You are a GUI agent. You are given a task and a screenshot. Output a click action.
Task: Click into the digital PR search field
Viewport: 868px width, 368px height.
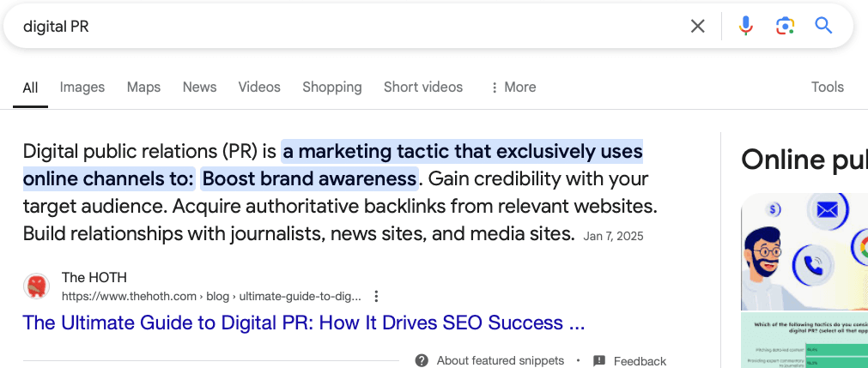pos(343,27)
